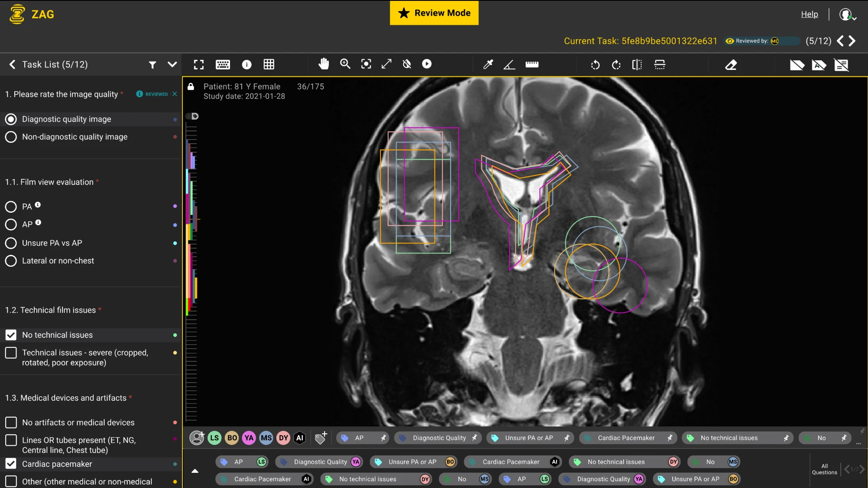Click the slice scrollbar timeline

point(191,271)
